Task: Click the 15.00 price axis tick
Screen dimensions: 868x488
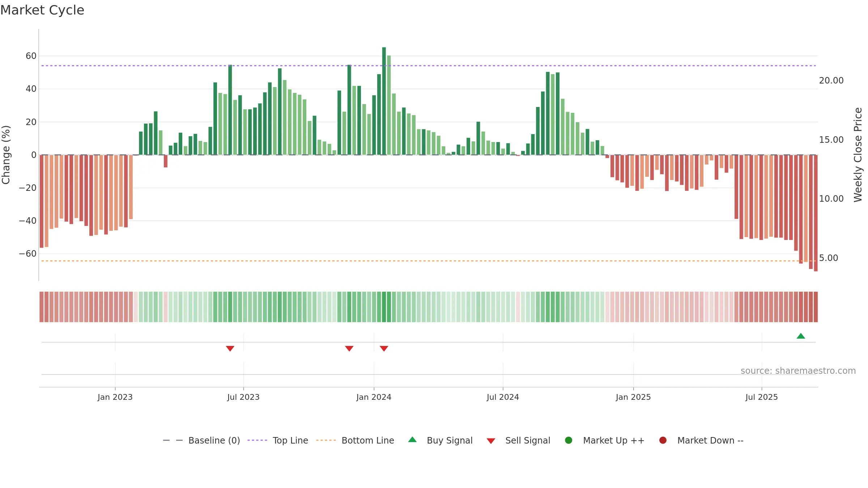Action: (831, 140)
